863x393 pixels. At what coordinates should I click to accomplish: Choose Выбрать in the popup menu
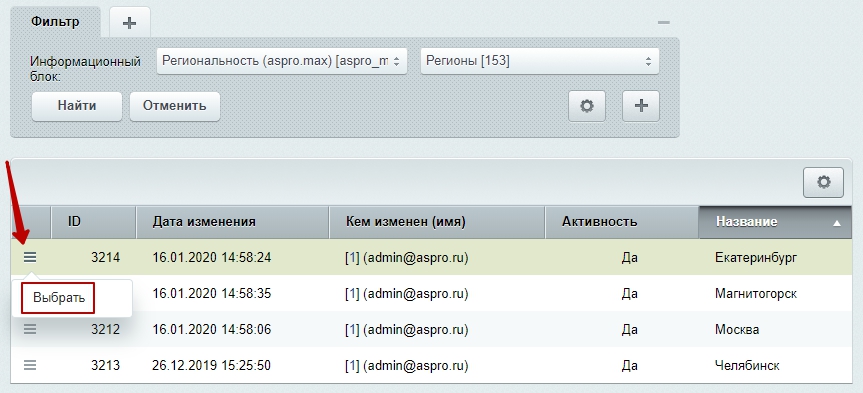[58, 298]
